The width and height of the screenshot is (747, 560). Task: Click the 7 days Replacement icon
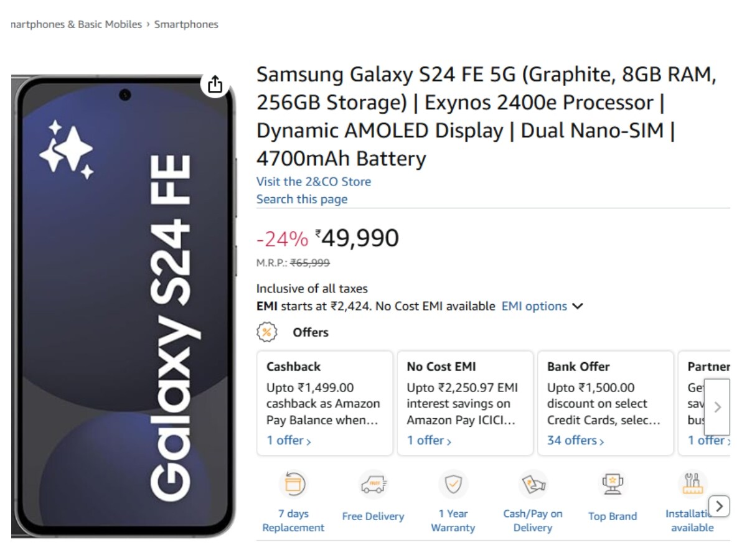294,484
